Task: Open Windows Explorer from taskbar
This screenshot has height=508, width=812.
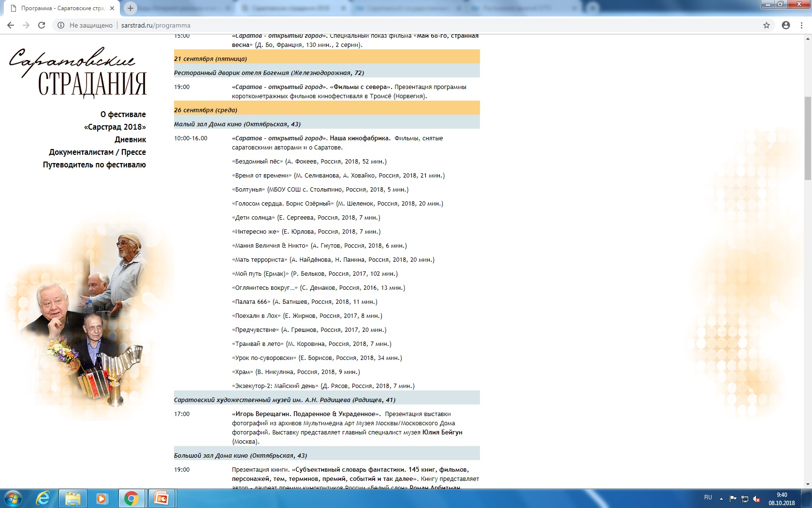Action: (73, 498)
